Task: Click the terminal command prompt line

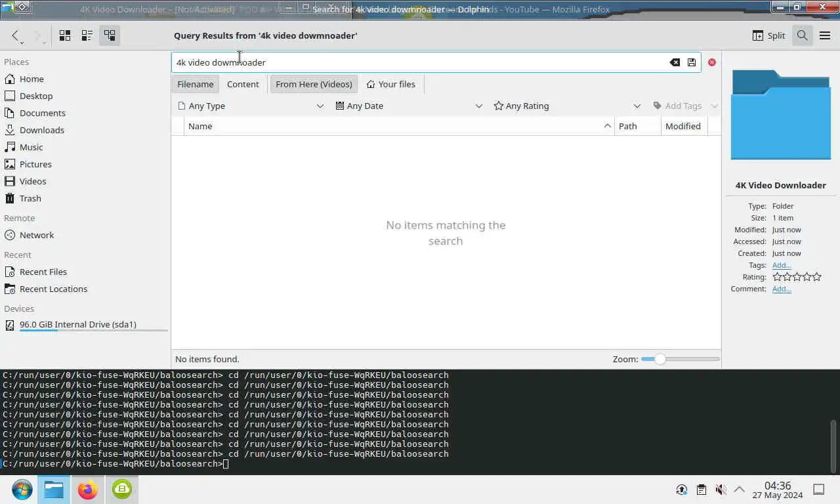Action: click(115, 464)
